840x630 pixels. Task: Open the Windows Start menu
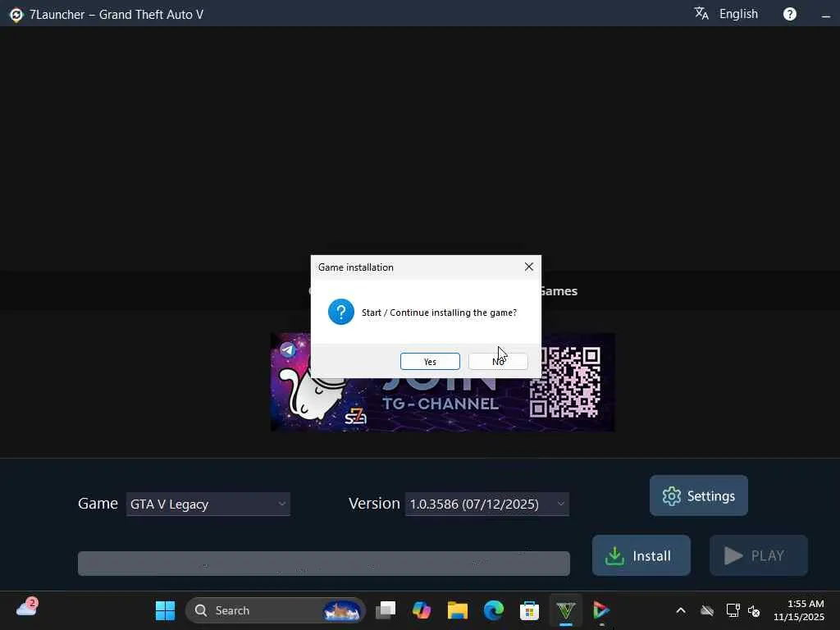pos(165,610)
